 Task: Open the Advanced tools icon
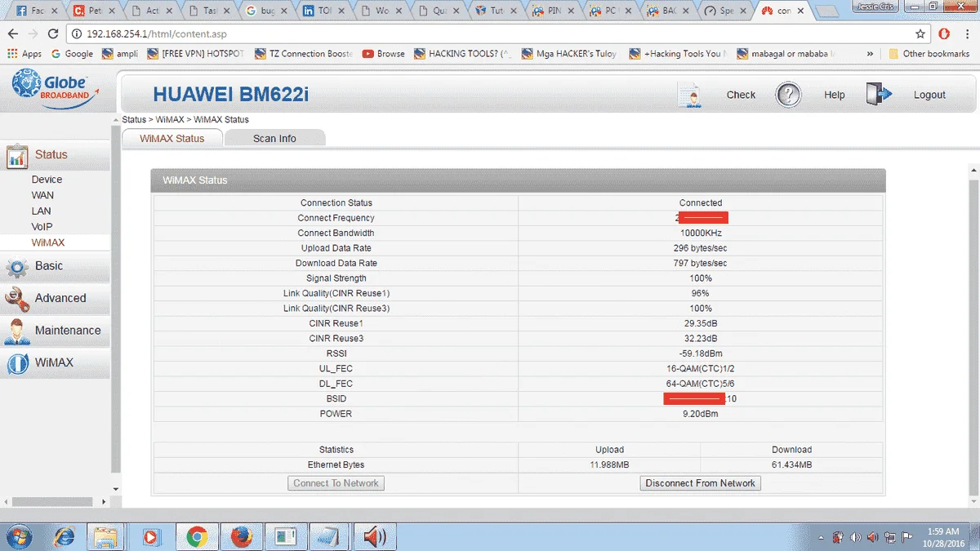point(17,299)
